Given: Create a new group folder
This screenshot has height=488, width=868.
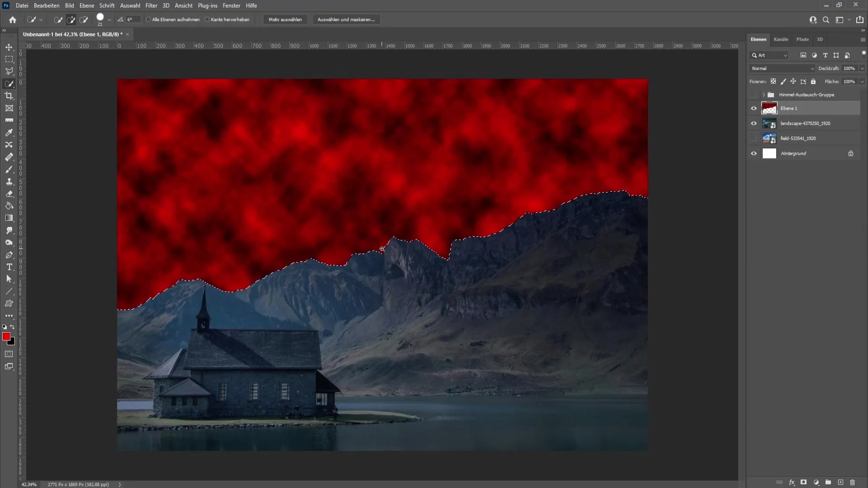Looking at the screenshot, I should tap(828, 482).
